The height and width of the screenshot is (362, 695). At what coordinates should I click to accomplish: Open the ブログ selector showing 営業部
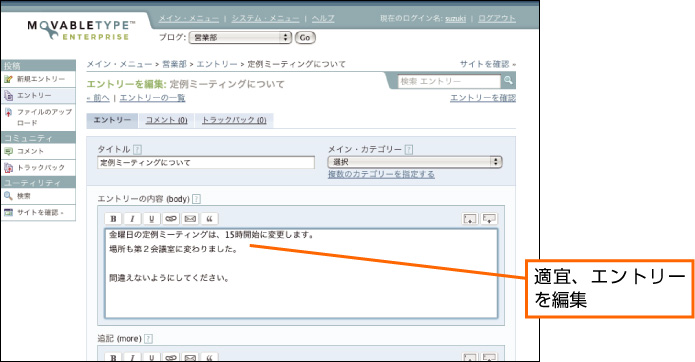click(x=240, y=38)
